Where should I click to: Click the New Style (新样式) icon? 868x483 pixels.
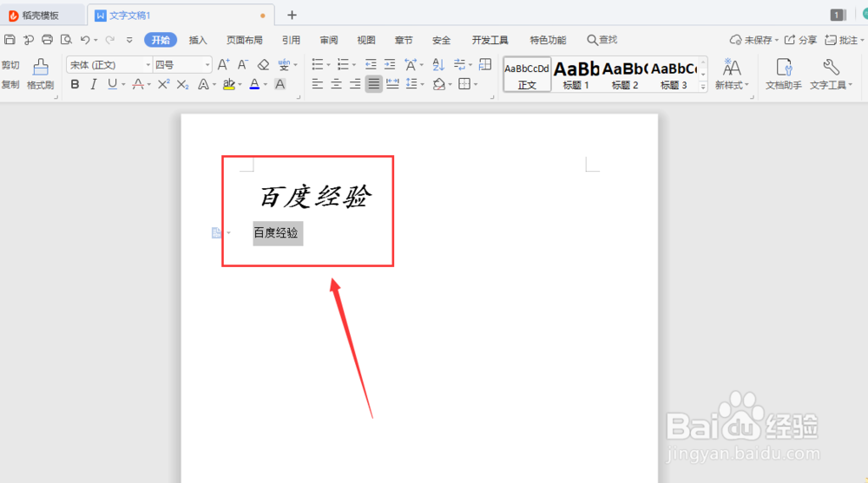click(732, 74)
